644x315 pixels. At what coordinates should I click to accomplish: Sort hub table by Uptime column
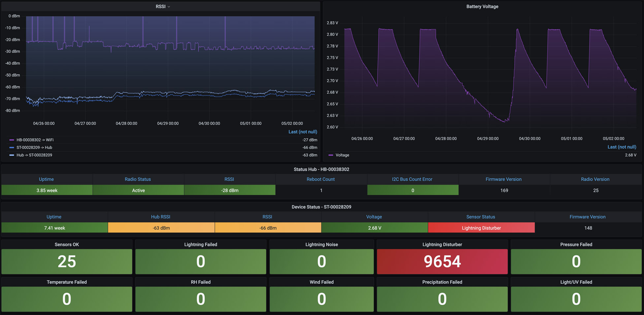tap(46, 179)
